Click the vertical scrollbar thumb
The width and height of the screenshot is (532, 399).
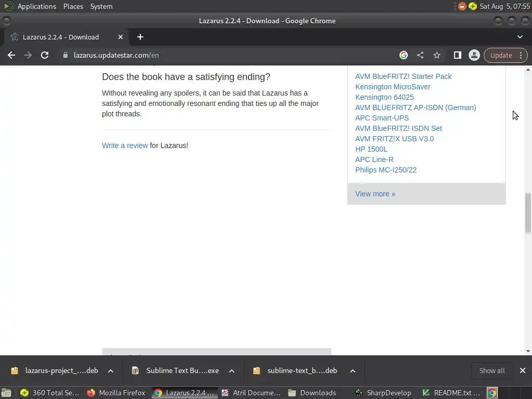point(528,213)
